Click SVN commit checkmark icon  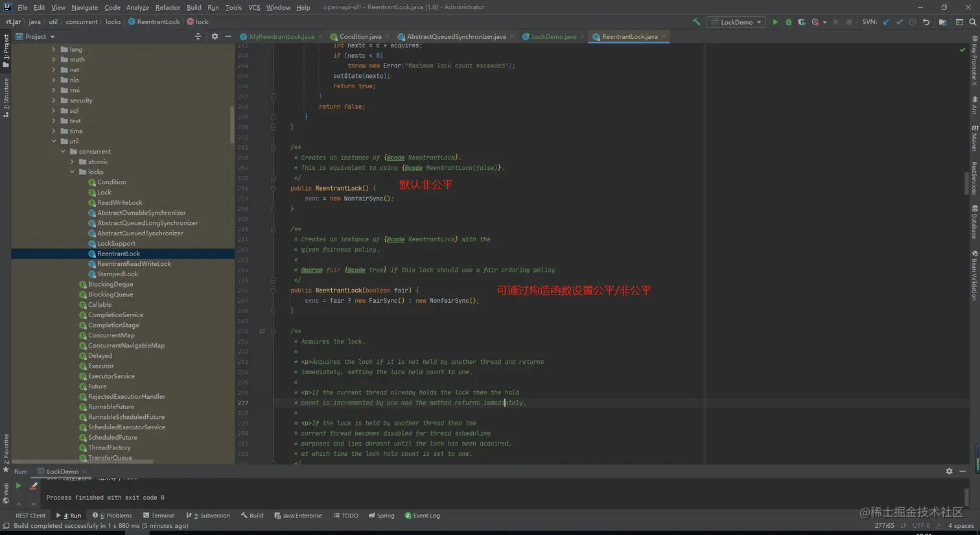(x=900, y=22)
